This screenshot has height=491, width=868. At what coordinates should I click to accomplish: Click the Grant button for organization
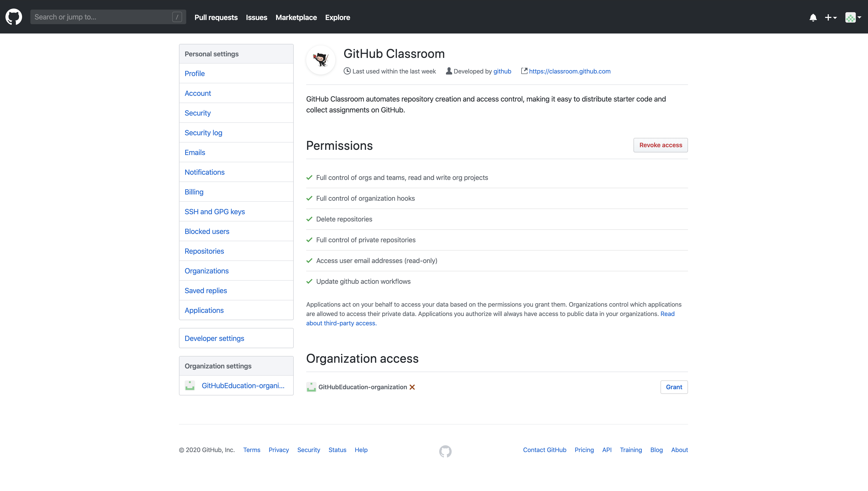(674, 387)
